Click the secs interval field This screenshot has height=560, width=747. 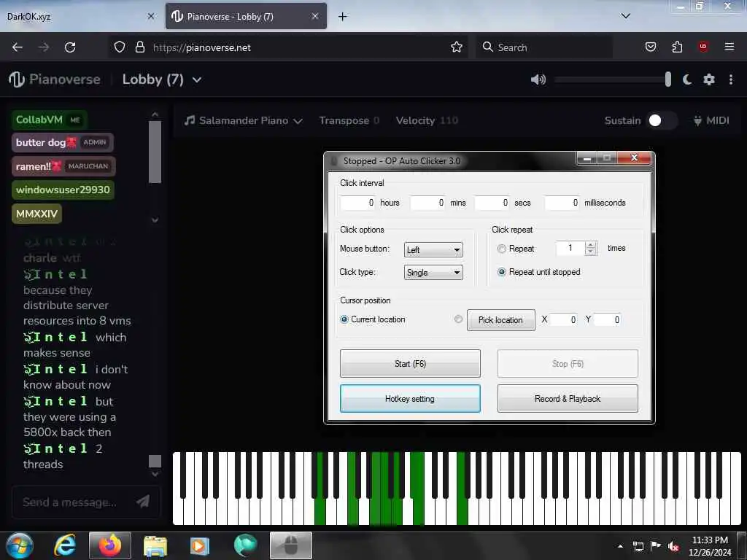(x=492, y=203)
